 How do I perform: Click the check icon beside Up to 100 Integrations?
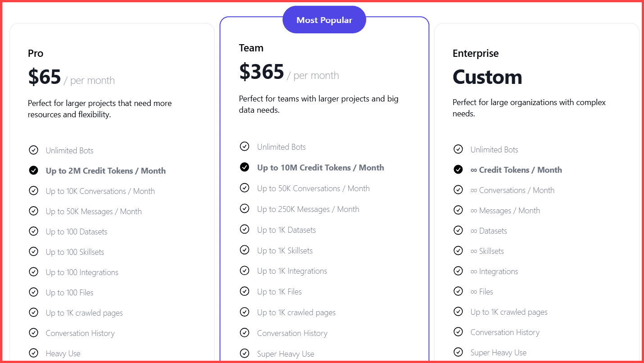pos(33,272)
